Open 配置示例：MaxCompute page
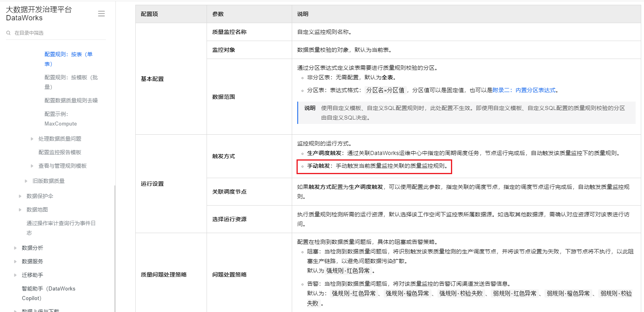 [60, 119]
